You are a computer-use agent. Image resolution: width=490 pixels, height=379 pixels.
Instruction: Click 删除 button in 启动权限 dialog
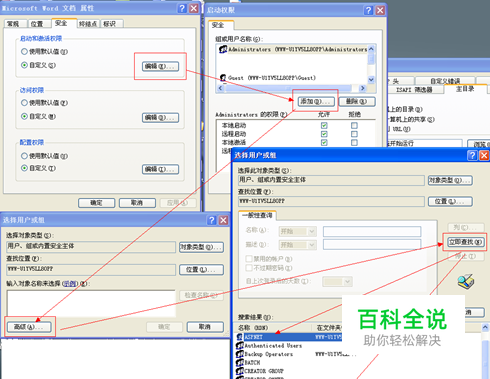357,101
